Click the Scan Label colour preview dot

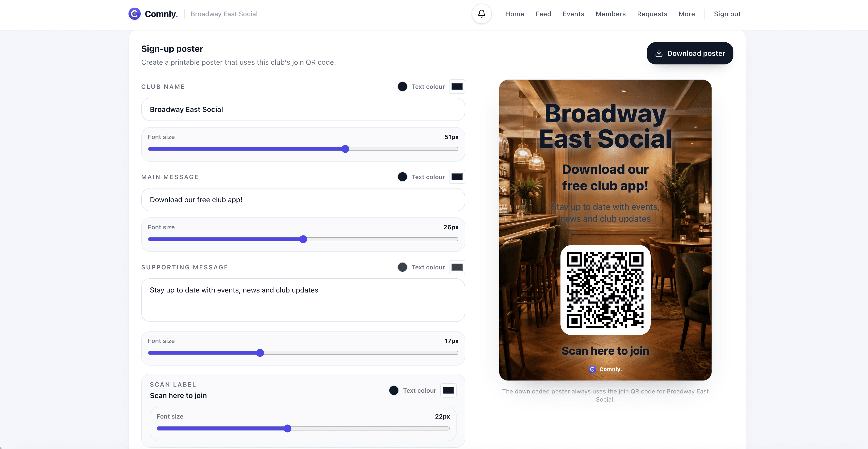[x=394, y=390]
